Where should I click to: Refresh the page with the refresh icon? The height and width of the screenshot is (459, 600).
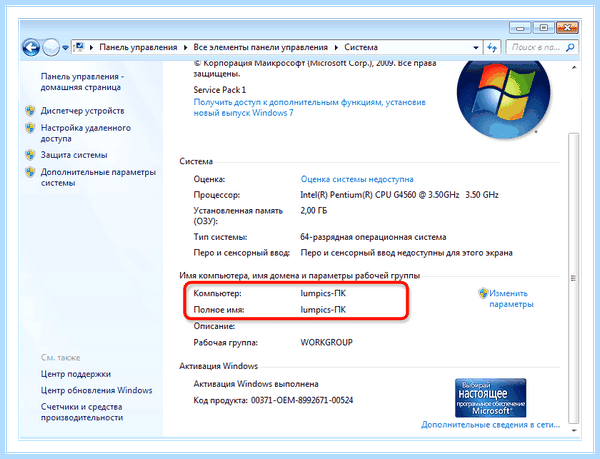point(492,48)
